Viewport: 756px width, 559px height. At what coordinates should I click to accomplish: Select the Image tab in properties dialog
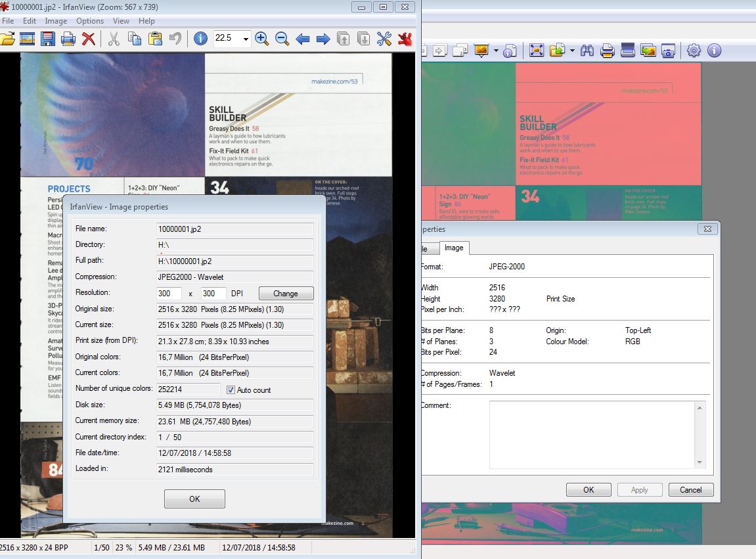coord(453,248)
